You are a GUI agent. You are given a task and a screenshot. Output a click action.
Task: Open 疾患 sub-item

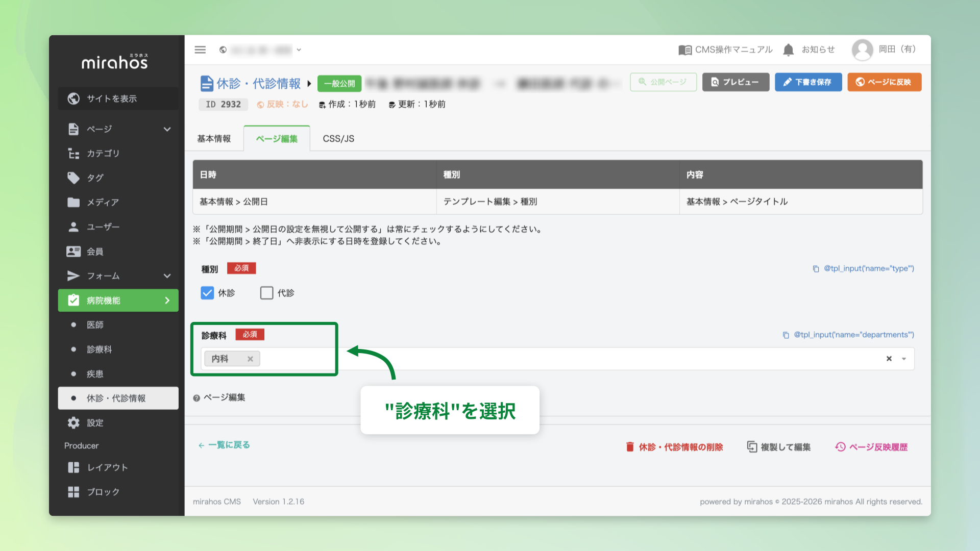[95, 374]
